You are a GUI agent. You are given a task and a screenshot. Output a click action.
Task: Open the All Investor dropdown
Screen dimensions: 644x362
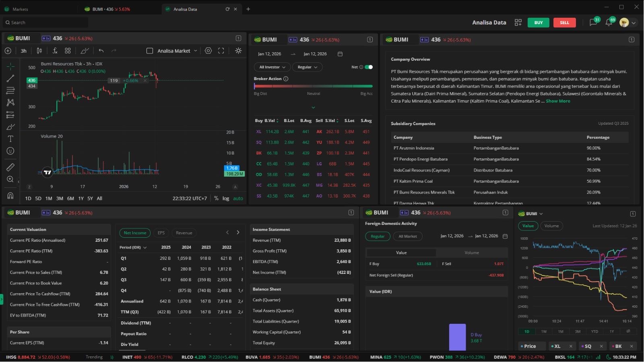click(272, 67)
